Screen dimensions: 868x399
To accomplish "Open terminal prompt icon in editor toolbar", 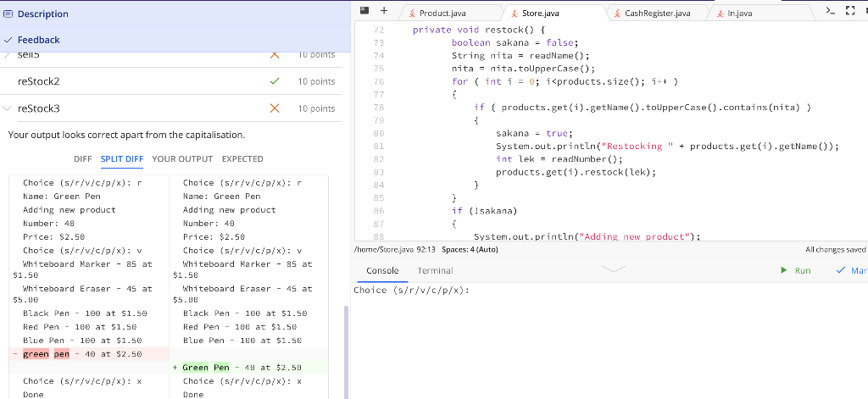I will coord(831,10).
